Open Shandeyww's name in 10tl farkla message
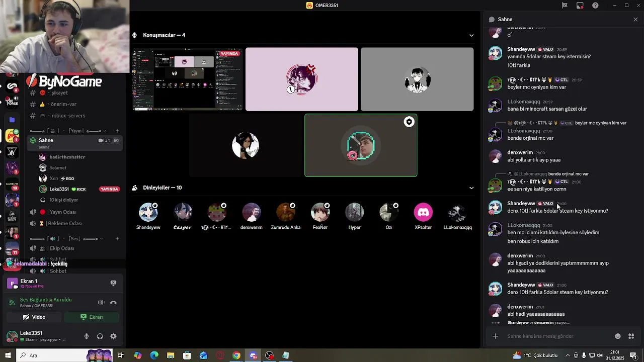The height and width of the screenshot is (362, 644). click(521, 49)
